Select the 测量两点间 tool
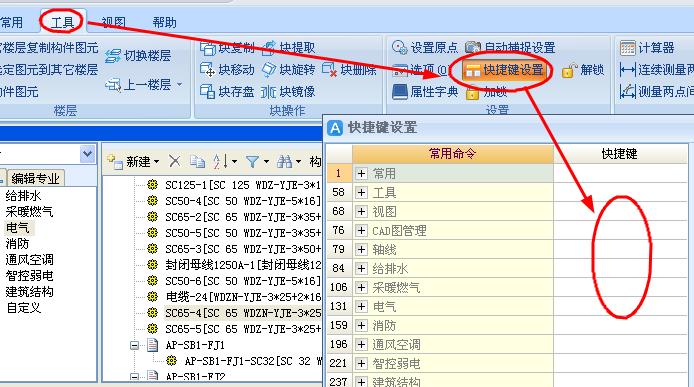Screen dimensions: 694x387 point(657,92)
